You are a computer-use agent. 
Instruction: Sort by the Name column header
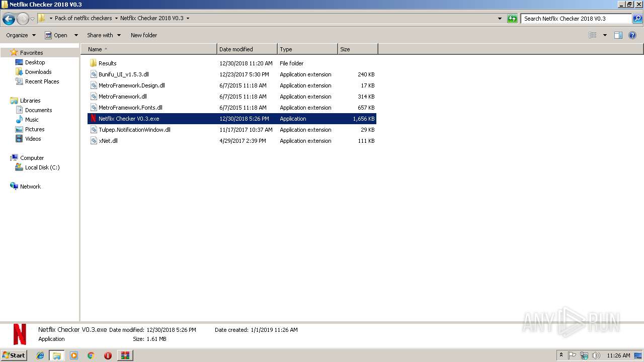coord(149,49)
